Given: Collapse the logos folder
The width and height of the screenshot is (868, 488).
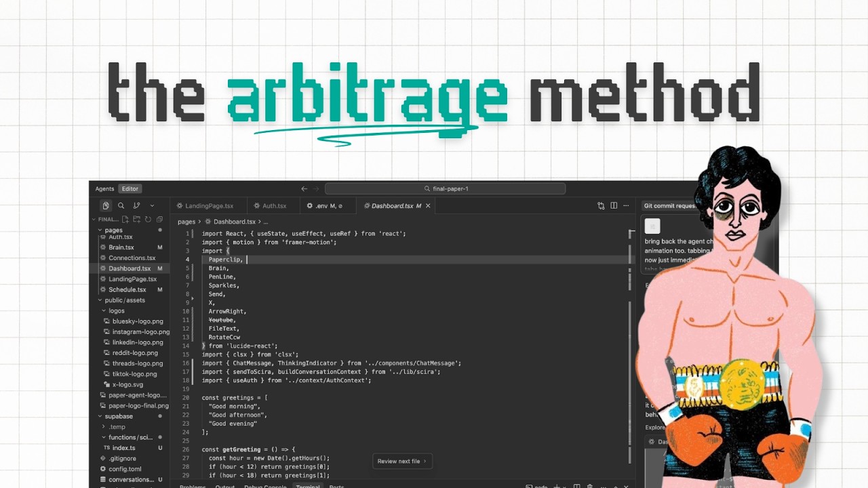Looking at the screenshot, I should point(129,310).
